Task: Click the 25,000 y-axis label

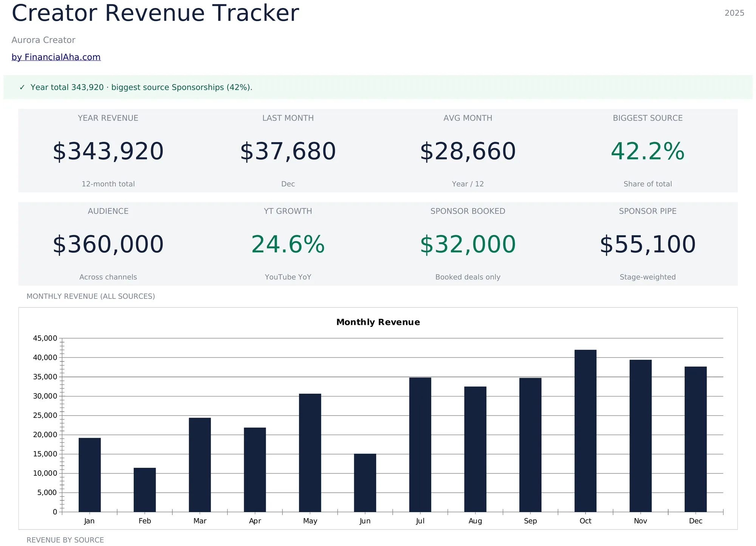Action: click(x=45, y=415)
